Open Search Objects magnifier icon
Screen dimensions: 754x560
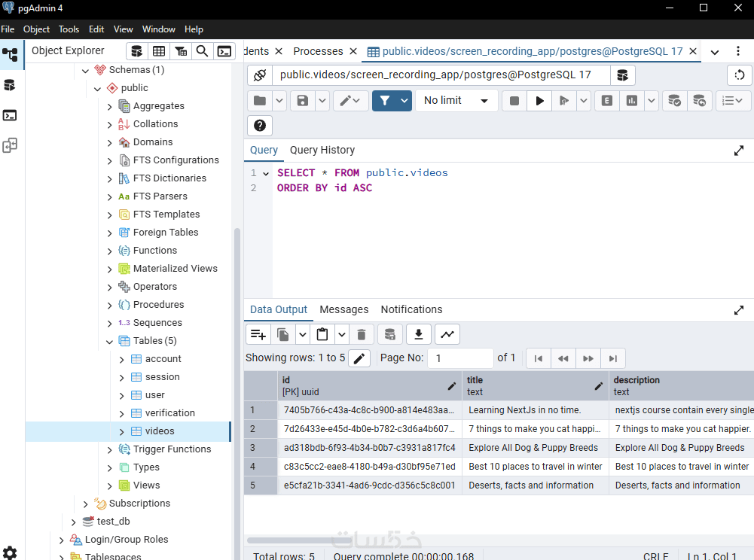[202, 51]
